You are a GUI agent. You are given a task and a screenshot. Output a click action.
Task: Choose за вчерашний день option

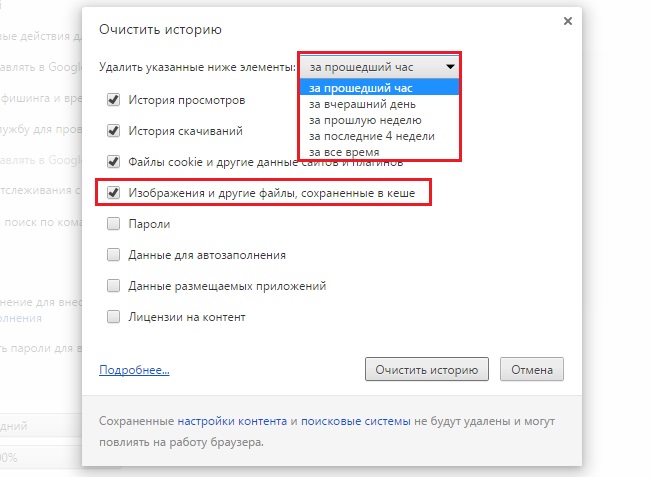click(x=363, y=103)
